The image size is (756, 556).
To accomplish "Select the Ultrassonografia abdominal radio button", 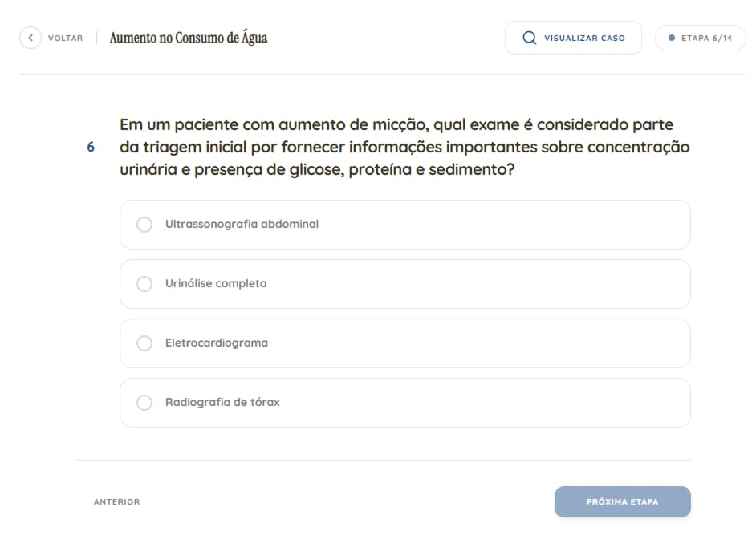I will tap(144, 225).
